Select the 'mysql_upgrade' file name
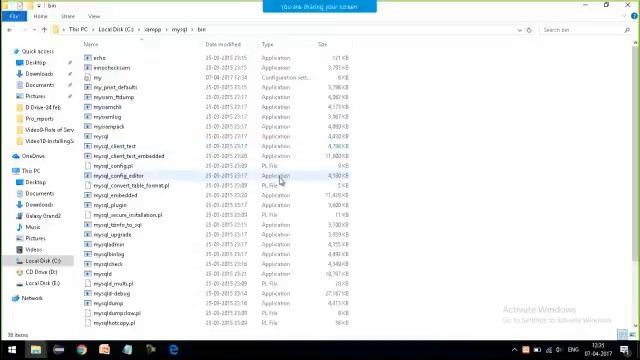Screen dimensions: 640x360 point(112,235)
